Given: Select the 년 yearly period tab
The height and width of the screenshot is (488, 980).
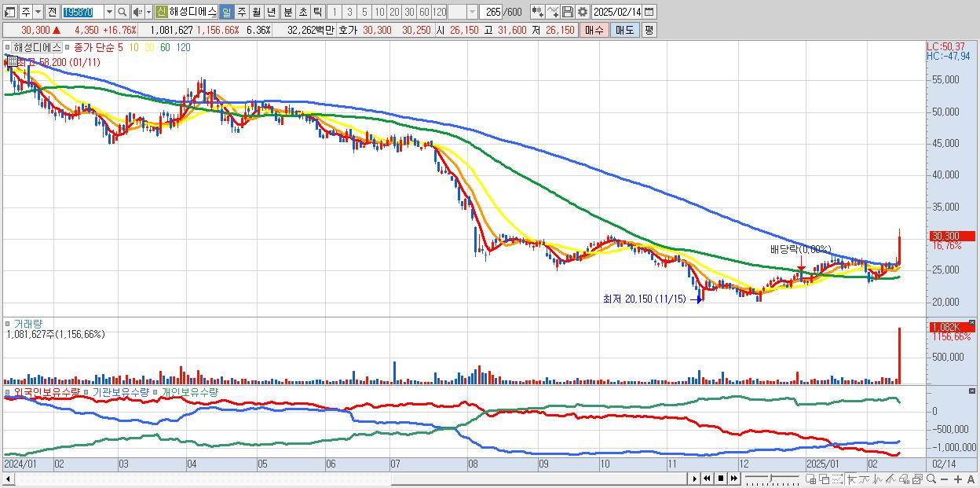Looking at the screenshot, I should click(x=271, y=12).
